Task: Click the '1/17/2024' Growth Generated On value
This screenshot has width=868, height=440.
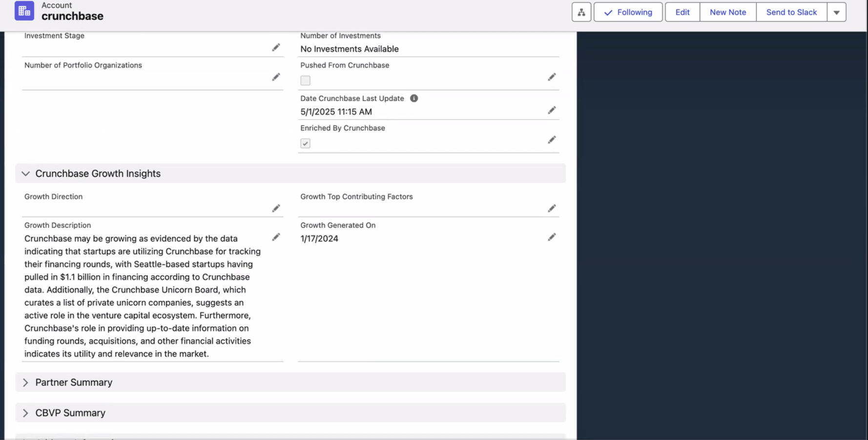Action: coord(319,239)
